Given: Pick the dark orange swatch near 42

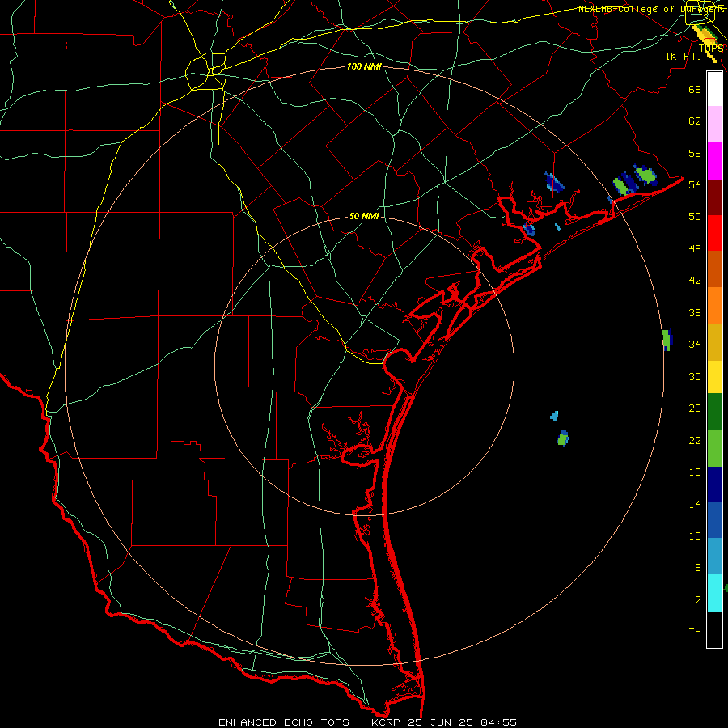Looking at the screenshot, I should click(714, 269).
